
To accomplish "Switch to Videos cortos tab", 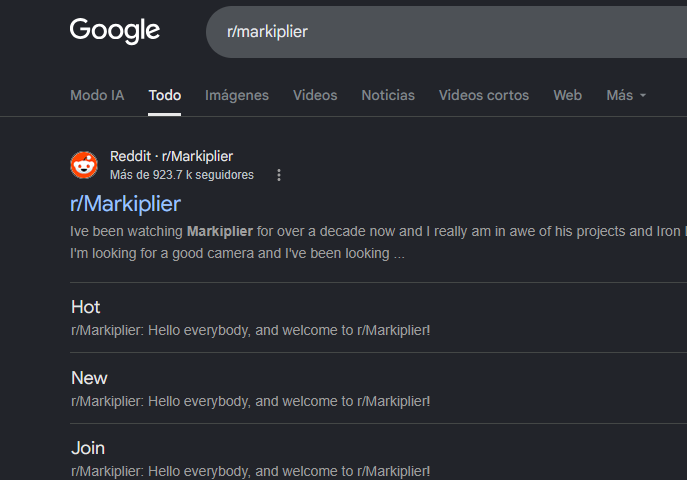I will tap(484, 95).
